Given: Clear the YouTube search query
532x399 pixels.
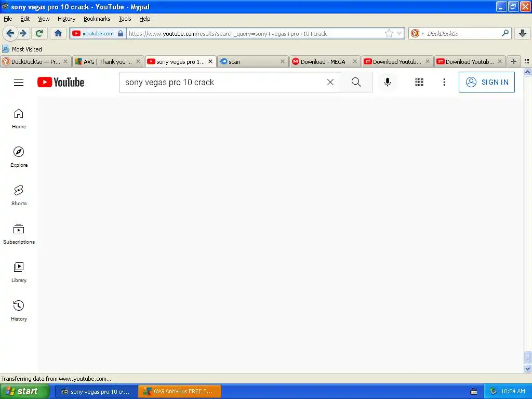Looking at the screenshot, I should click(x=330, y=82).
